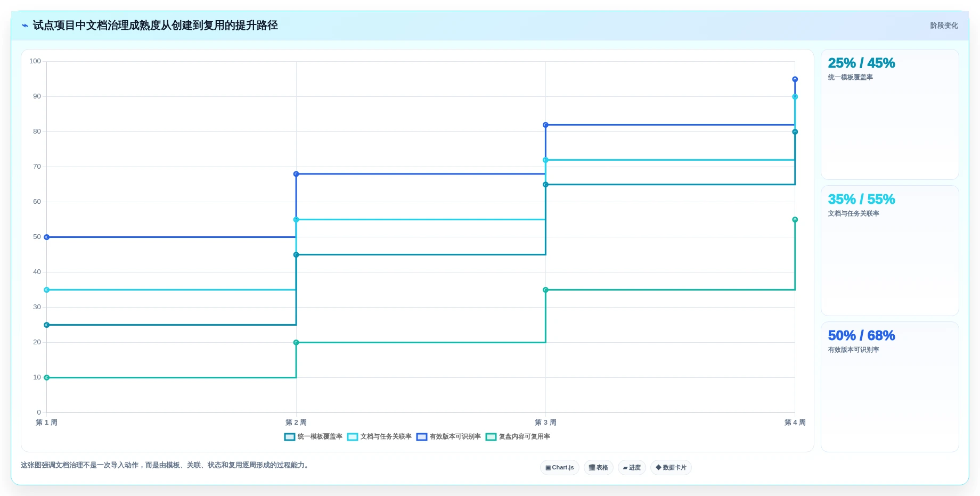Click week 3 point at 65 on teal line
This screenshot has width=980, height=496.
[545, 184]
